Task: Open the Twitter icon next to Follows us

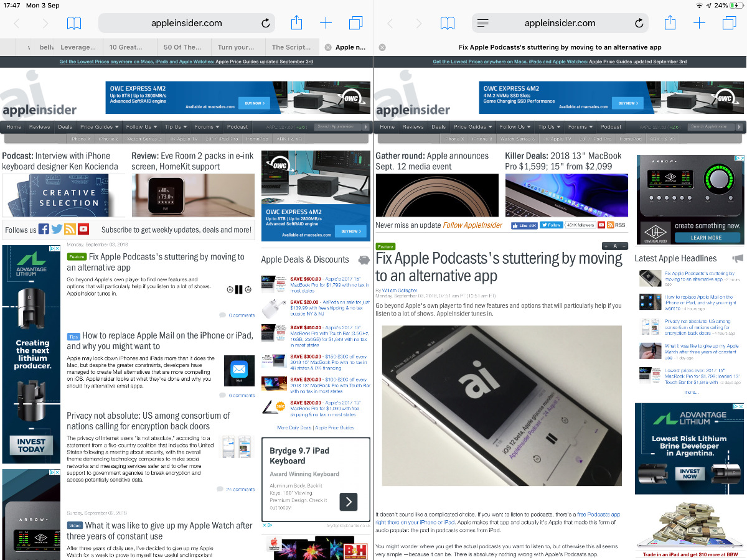Action: click(57, 229)
